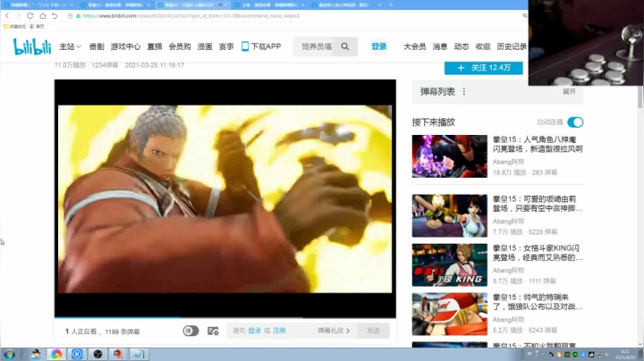Open the QQ penguin taskbar icon
644x361 pixels.
pyautogui.click(x=36, y=354)
